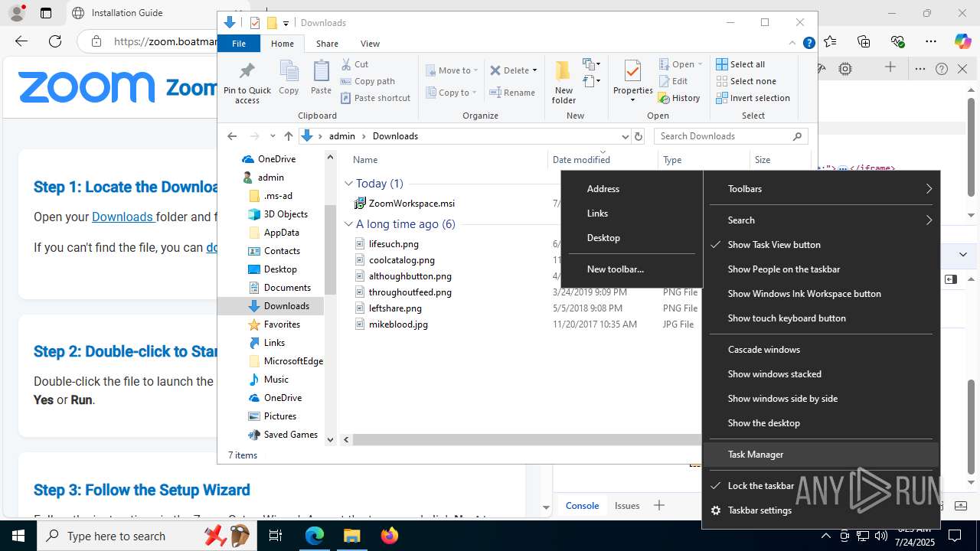Select Task Manager from context menu

(821, 455)
